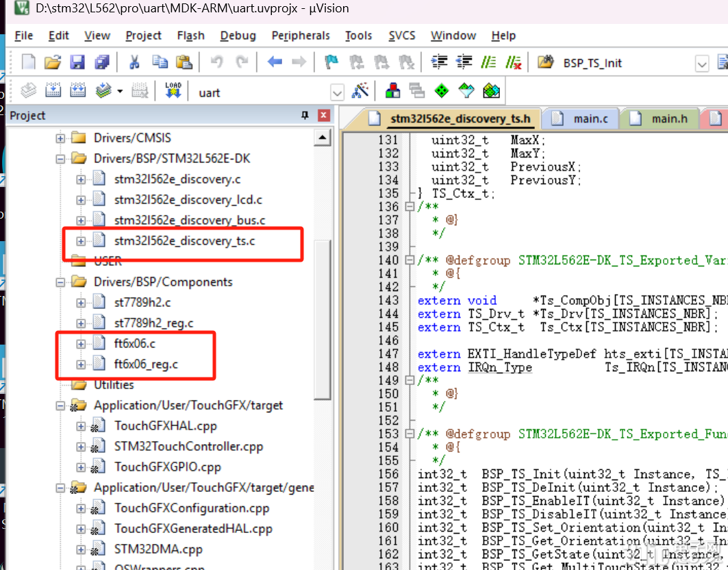Click the Indent selection icon
The width and height of the screenshot is (728, 570).
[x=439, y=62]
